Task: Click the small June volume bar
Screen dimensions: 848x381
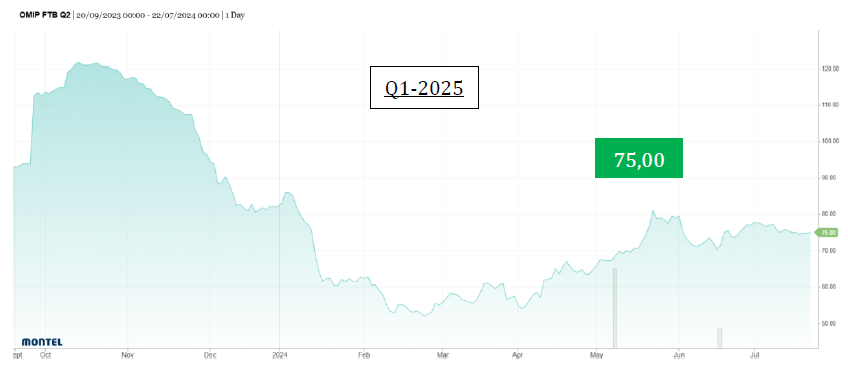Action: point(719,338)
